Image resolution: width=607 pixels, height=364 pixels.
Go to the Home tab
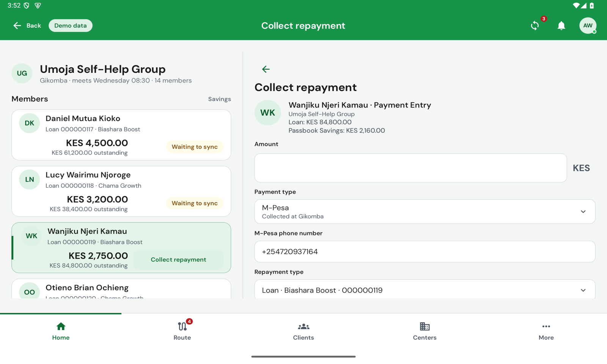click(61, 331)
